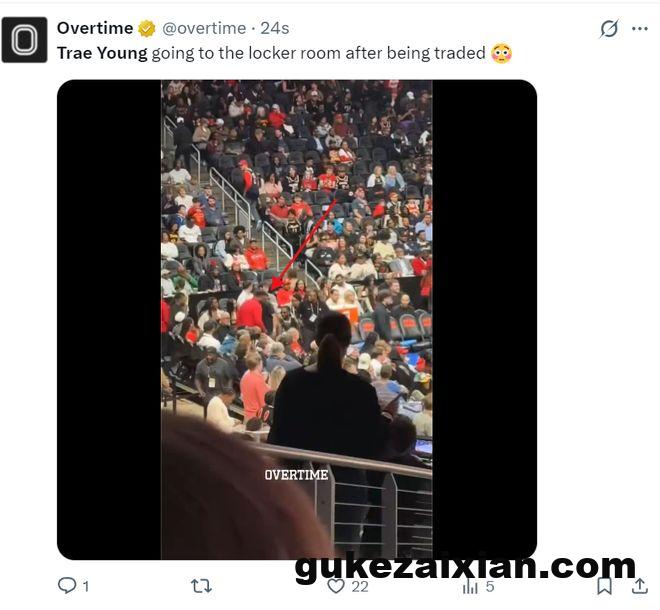
Task: Click the view count 5
Action: 490,586
